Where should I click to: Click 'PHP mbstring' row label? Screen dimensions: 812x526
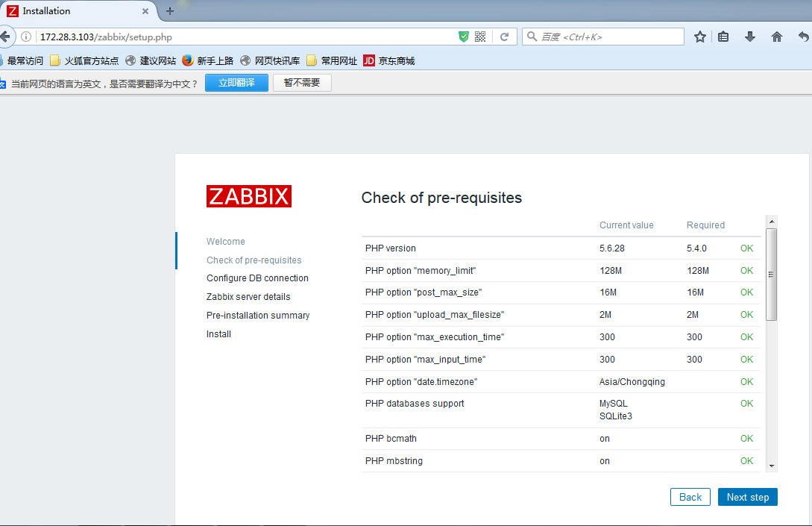coord(394,460)
